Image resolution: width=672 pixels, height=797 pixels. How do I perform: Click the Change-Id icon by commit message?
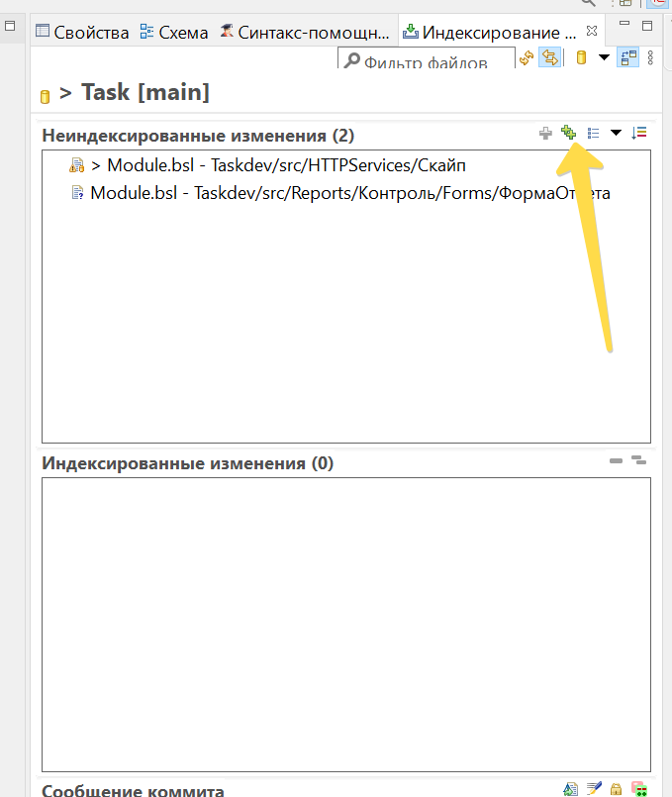[x=639, y=789]
